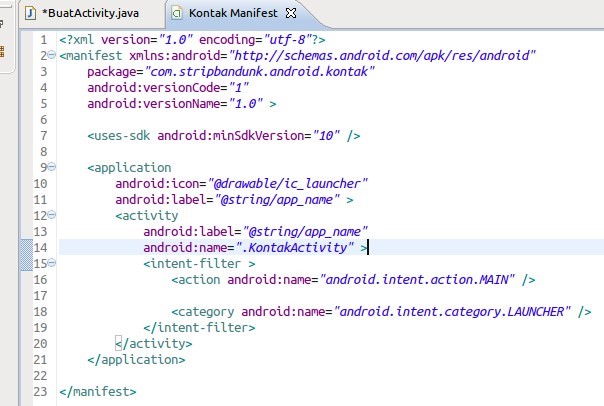Image resolution: width=604 pixels, height=406 pixels.
Task: Collapse the intent-filter fold at line 15
Action: 51,263
